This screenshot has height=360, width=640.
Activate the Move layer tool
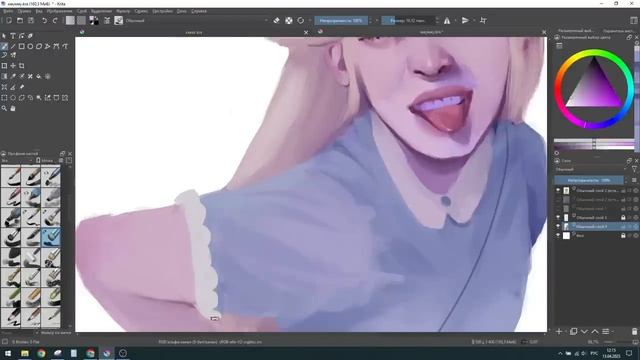coord(13,66)
